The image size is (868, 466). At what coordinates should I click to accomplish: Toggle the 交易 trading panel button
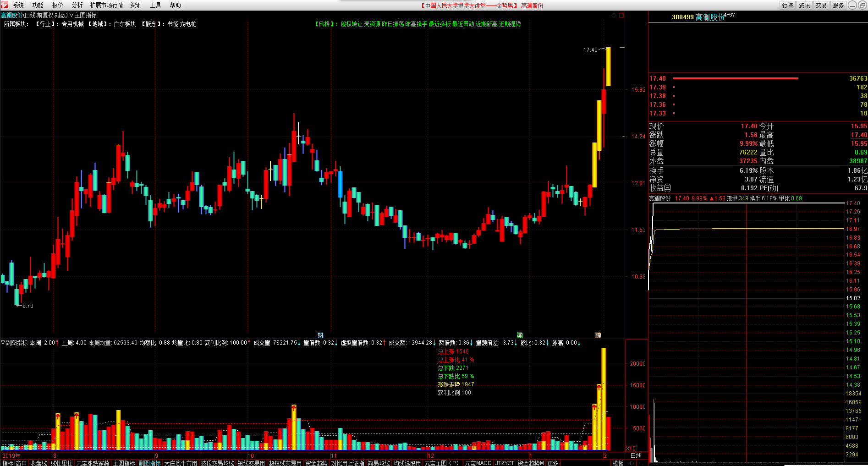(821, 5)
